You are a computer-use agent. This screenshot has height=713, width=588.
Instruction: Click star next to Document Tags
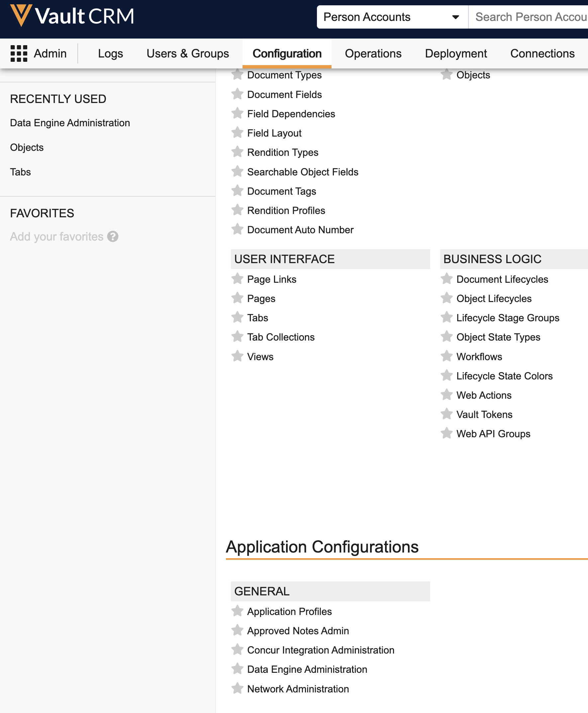coord(237,191)
